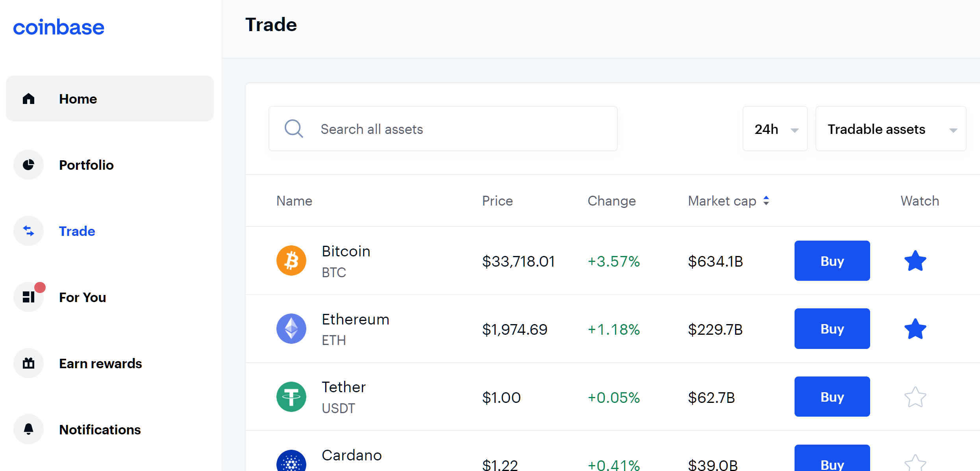This screenshot has height=471, width=980.
Task: Click the Ethereum coin icon
Action: (x=291, y=329)
